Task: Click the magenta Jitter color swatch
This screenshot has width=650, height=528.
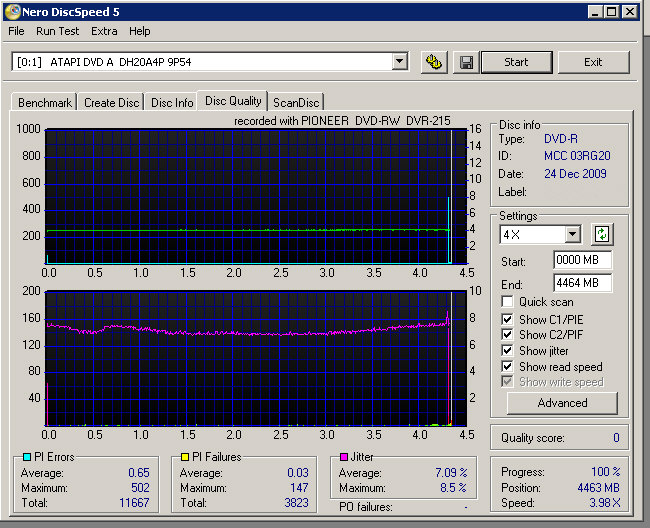Action: (x=344, y=457)
